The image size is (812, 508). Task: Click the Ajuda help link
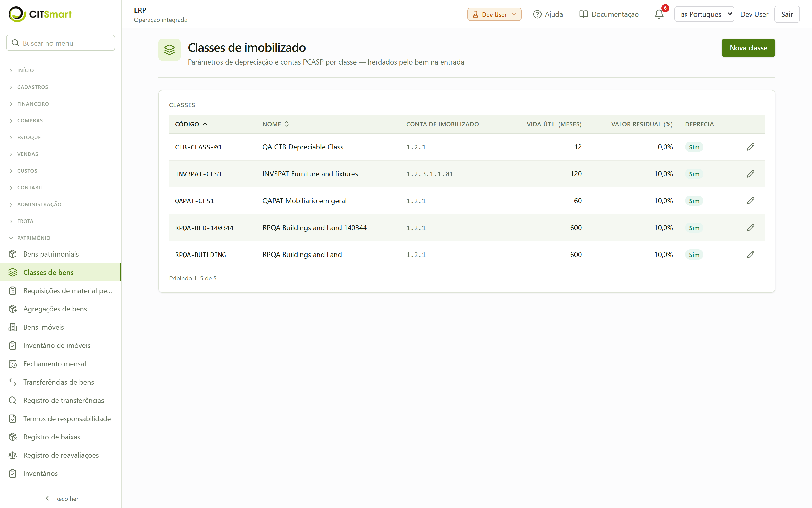[x=548, y=14]
